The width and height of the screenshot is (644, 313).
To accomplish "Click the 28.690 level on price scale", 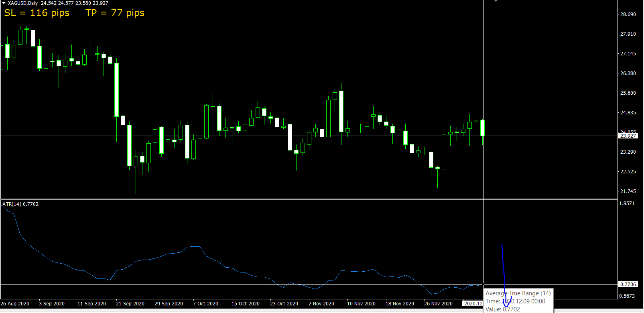I will click(628, 14).
